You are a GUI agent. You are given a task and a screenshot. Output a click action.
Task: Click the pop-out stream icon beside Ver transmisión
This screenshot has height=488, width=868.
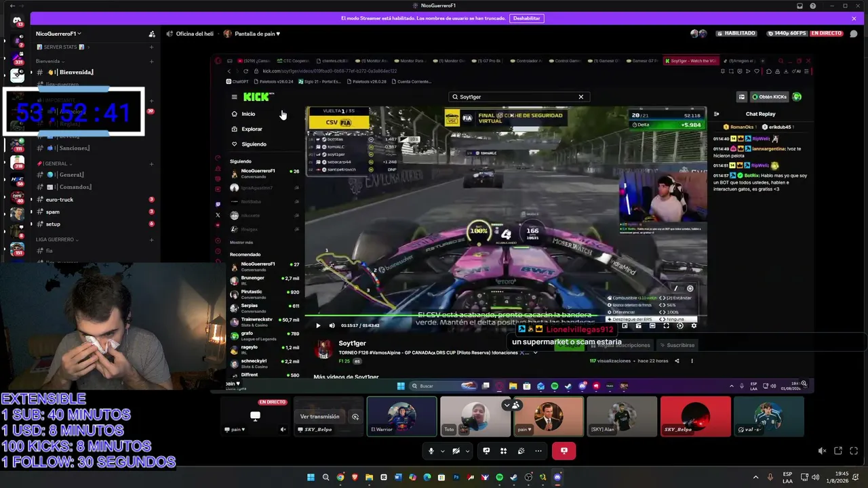coord(355,417)
